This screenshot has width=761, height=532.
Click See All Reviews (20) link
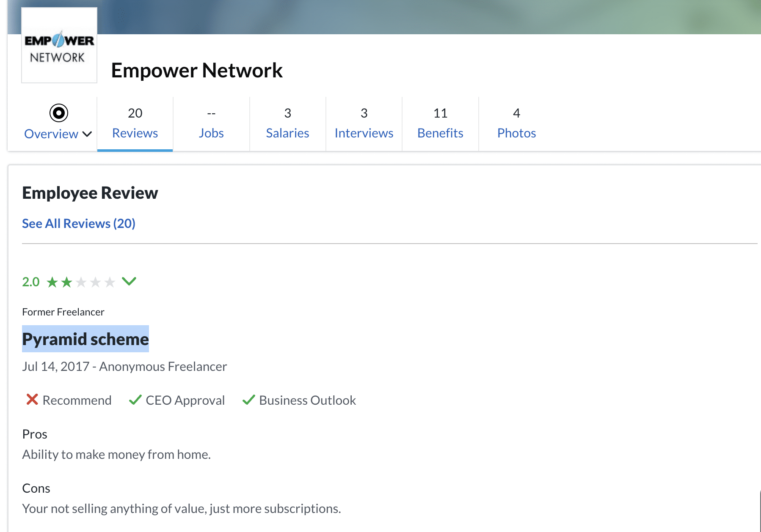pyautogui.click(x=79, y=223)
